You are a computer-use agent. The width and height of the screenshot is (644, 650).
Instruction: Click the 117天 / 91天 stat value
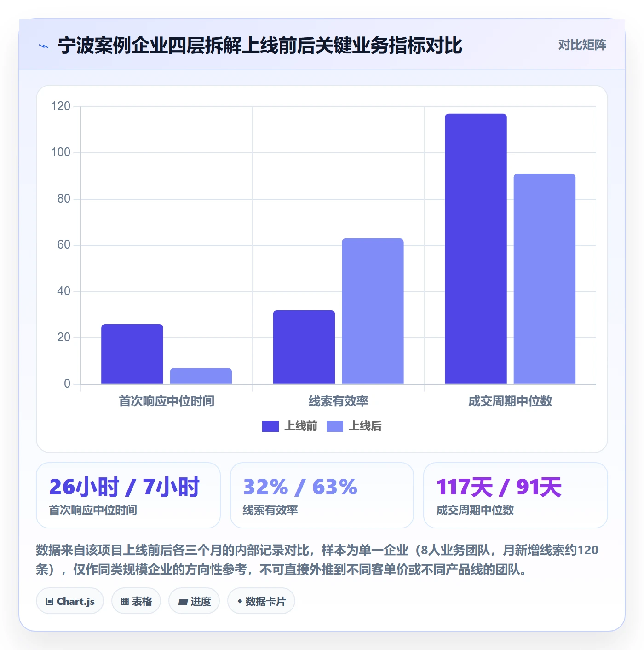[499, 487]
